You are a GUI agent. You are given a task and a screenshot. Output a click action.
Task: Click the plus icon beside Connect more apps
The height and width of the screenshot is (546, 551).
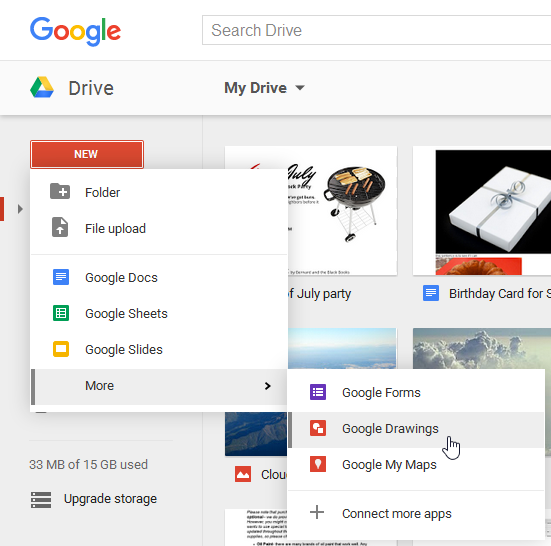pyautogui.click(x=317, y=512)
